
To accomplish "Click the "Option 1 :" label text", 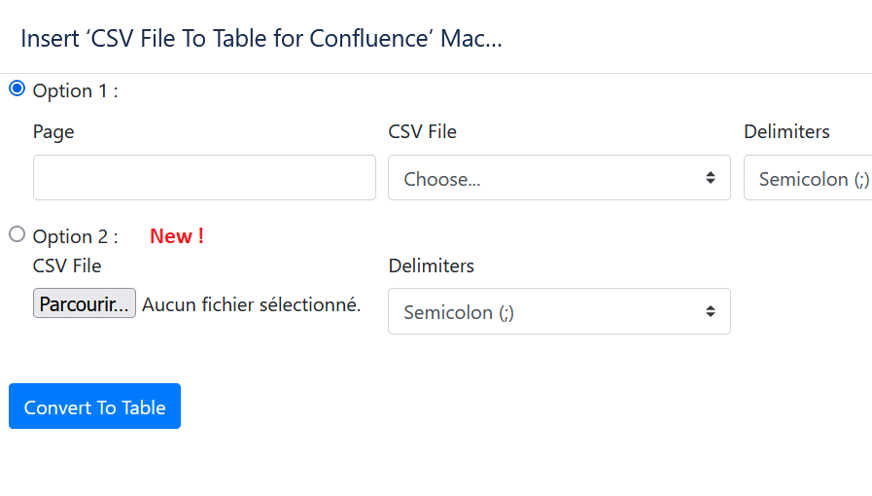I will 75,91.
